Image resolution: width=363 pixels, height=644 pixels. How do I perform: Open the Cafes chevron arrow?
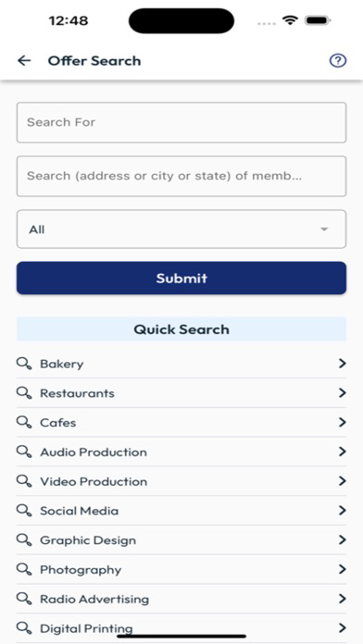pyautogui.click(x=342, y=422)
